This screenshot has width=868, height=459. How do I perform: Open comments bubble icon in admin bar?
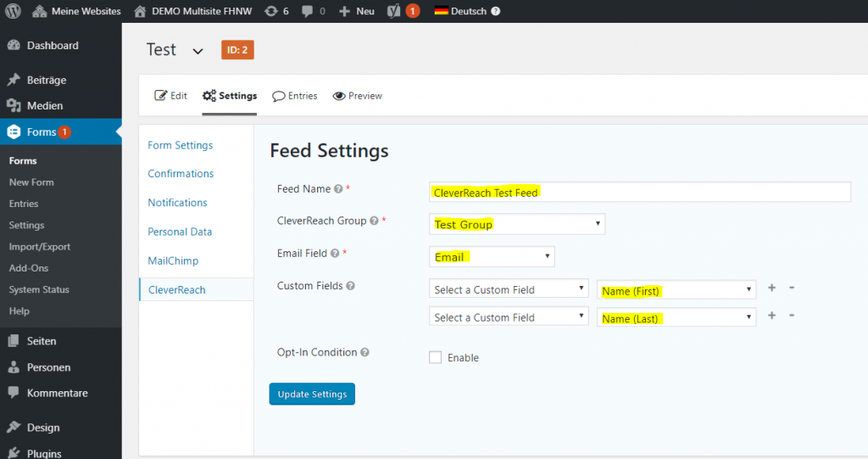(x=307, y=11)
